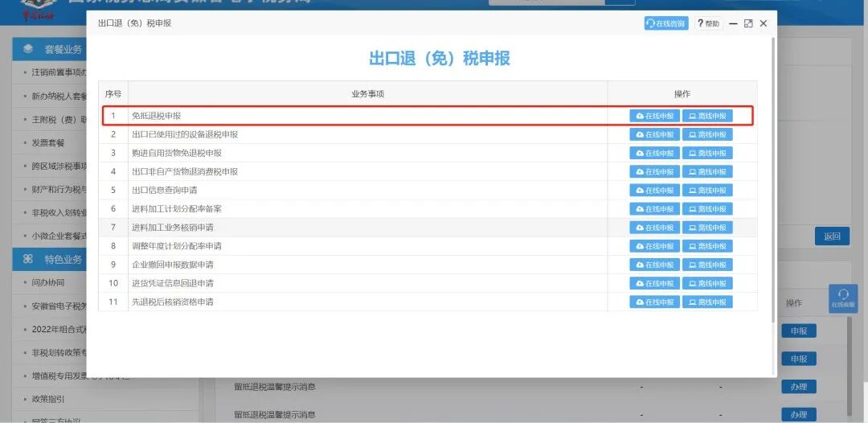The height and width of the screenshot is (423, 868).
Task: Close the 出口退（免）税申报 dialog
Action: coord(764,23)
